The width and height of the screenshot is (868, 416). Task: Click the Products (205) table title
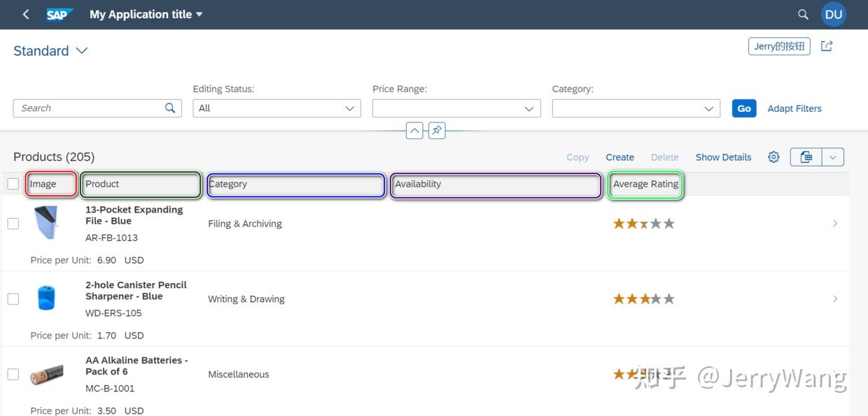[x=54, y=157]
